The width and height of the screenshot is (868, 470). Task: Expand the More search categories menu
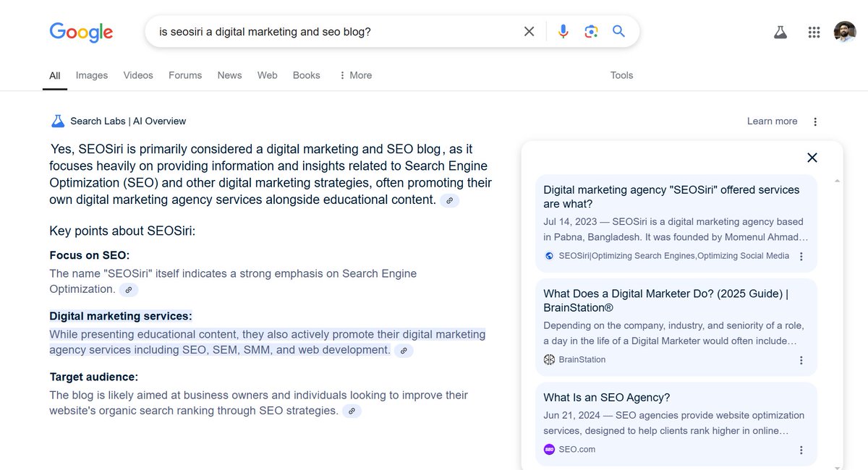(x=354, y=75)
